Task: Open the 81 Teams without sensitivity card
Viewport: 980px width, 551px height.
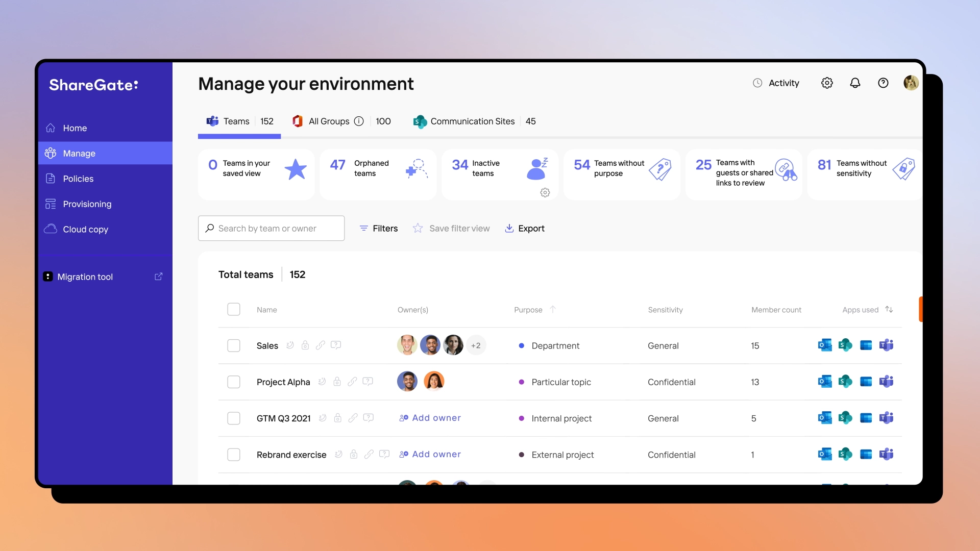Action: tap(865, 174)
